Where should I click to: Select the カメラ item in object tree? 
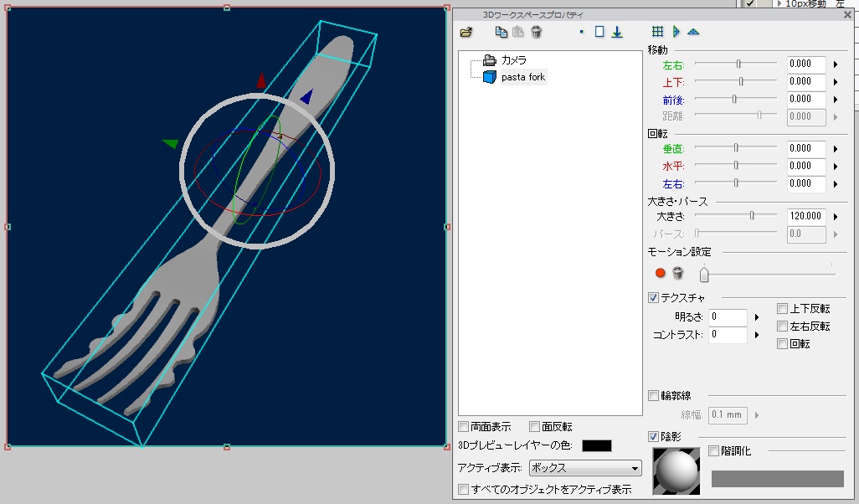513,60
